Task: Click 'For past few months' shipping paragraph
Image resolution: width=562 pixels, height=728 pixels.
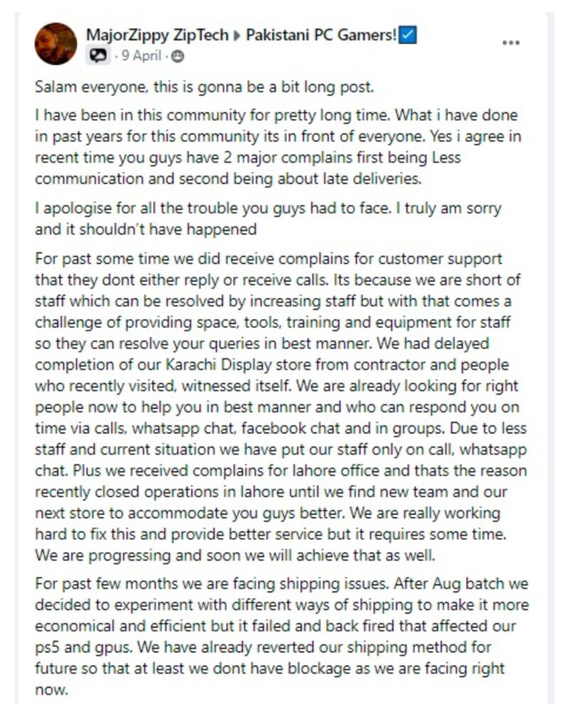Action: point(281,636)
